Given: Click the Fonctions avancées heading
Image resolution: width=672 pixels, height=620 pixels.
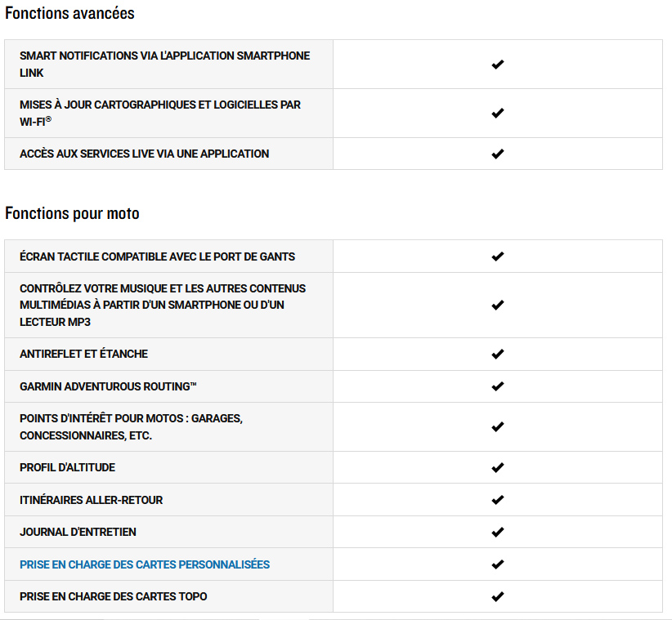Looking at the screenshot, I should pyautogui.click(x=69, y=13).
